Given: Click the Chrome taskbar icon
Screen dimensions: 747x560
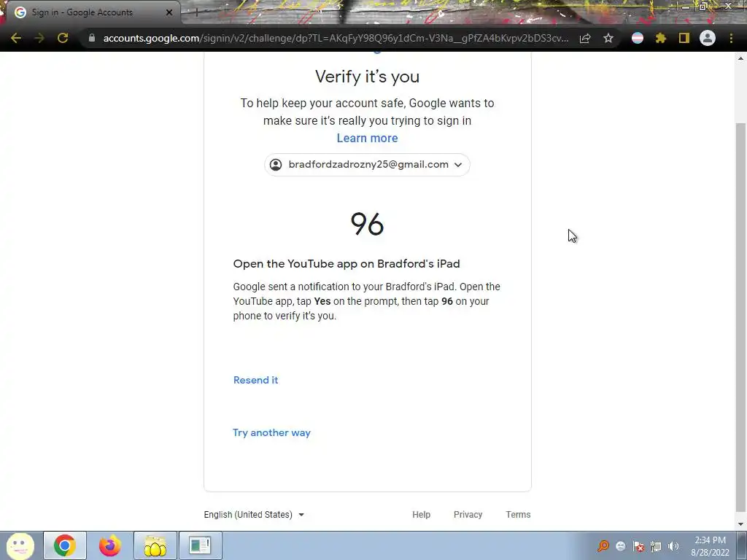Looking at the screenshot, I should 65,545.
